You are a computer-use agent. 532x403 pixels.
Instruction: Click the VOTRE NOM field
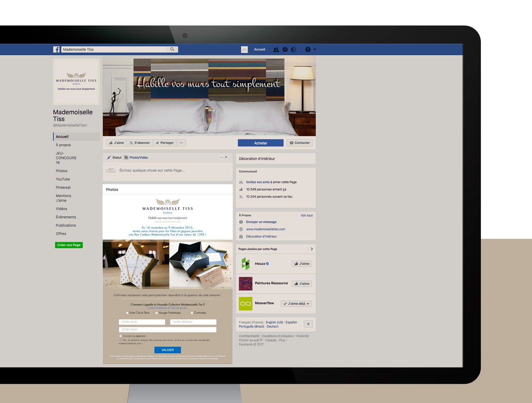click(x=142, y=322)
